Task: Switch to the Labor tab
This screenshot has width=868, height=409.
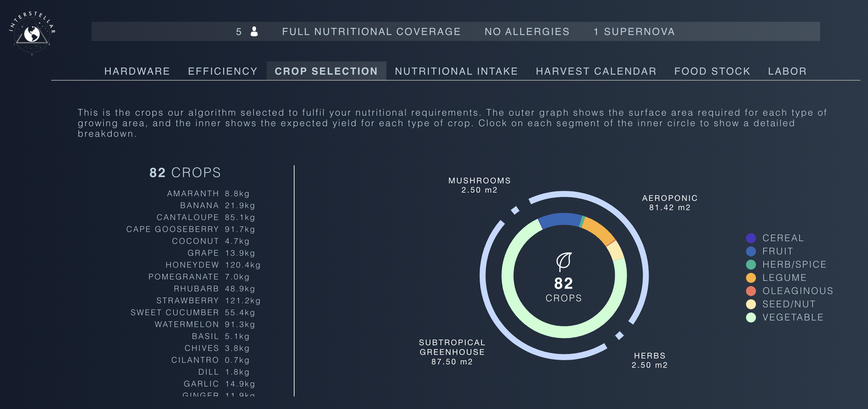Action: pos(787,71)
